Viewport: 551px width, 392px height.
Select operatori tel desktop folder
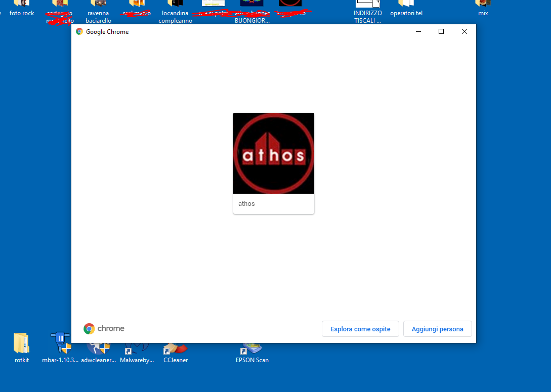point(406,9)
